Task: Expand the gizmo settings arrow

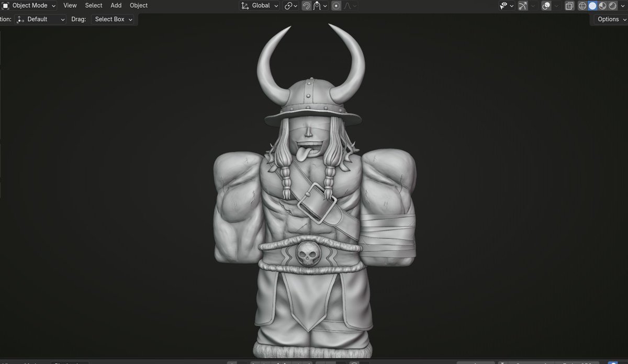Action: pos(533,6)
